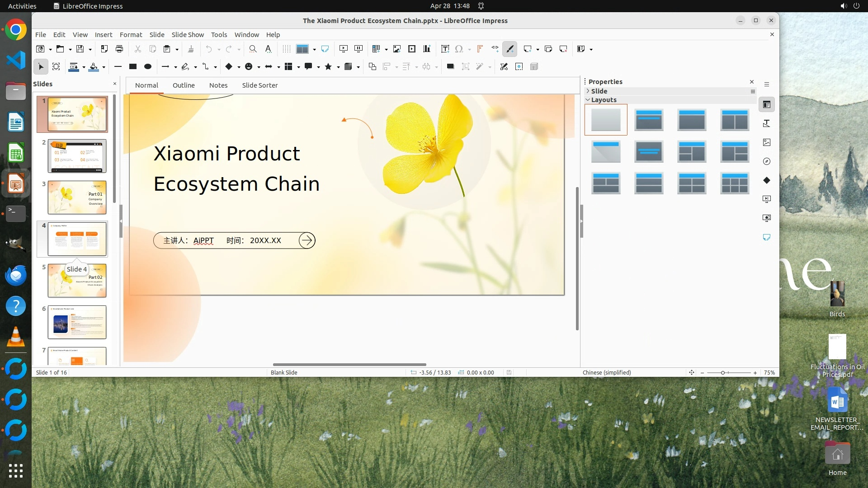Open the Slide Show menu
Screen dimensions: 868x488
pos(188,34)
